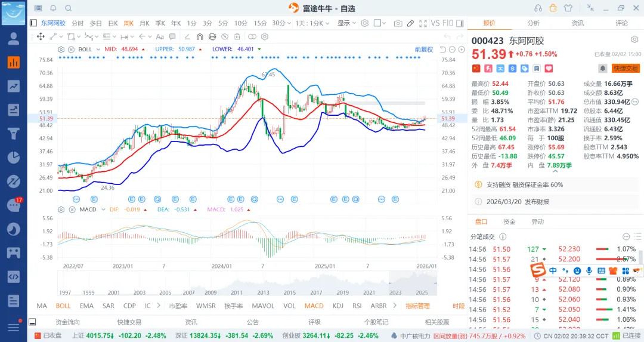Show more main indicators after IC
This screenshot has width=644, height=342.
tap(159, 306)
